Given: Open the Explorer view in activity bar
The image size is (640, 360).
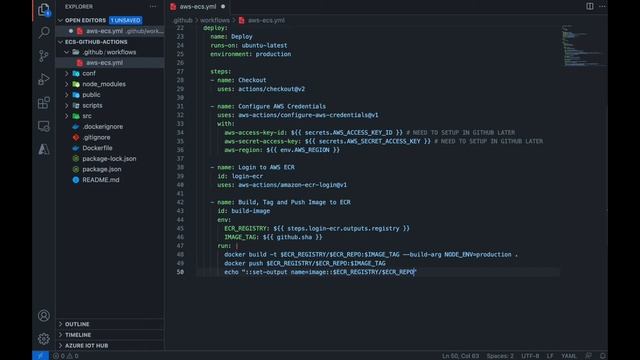Looking at the screenshot, I should coord(44,9).
